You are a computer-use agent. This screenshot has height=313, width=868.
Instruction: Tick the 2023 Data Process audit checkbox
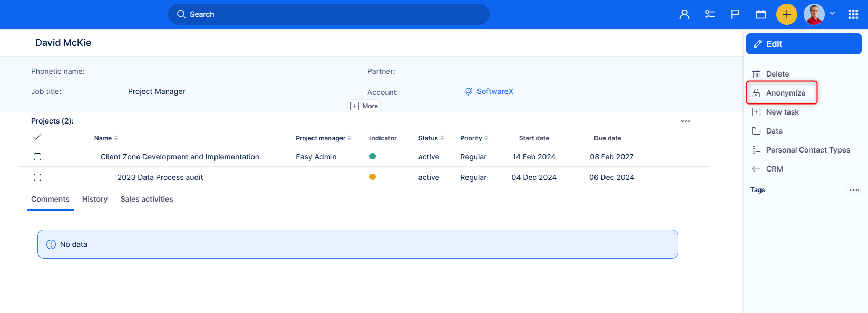(x=37, y=177)
